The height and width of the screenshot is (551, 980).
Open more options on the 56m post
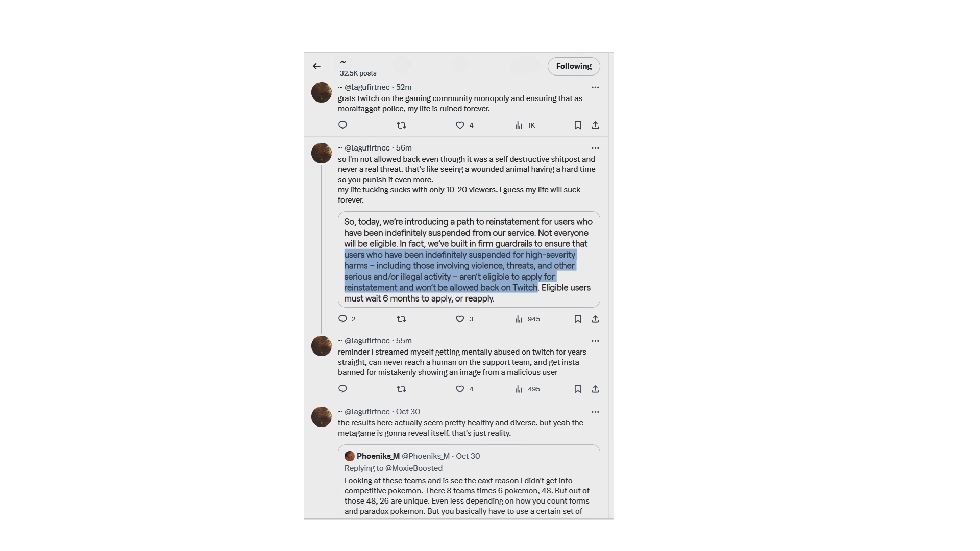click(595, 148)
